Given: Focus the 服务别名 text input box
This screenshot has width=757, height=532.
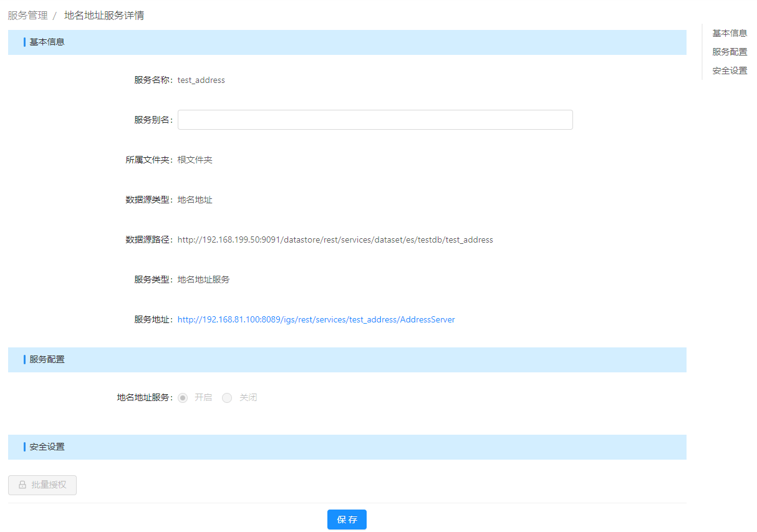Looking at the screenshot, I should pyautogui.click(x=375, y=120).
